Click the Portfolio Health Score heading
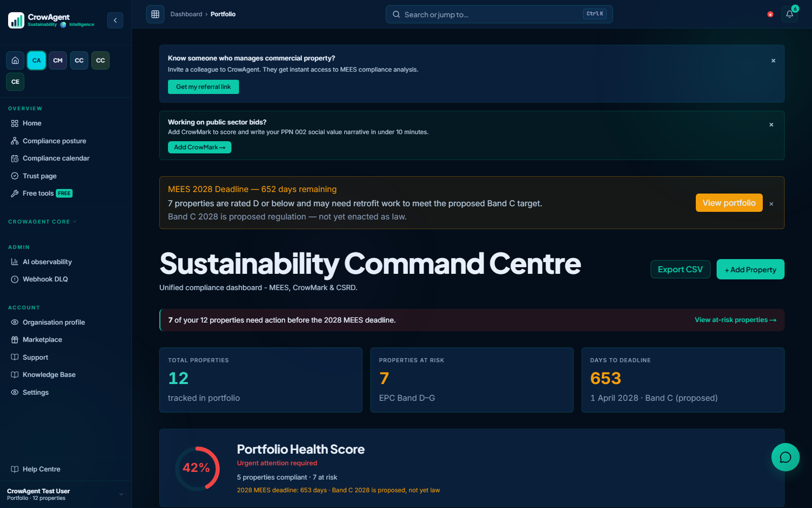 [x=300, y=449]
